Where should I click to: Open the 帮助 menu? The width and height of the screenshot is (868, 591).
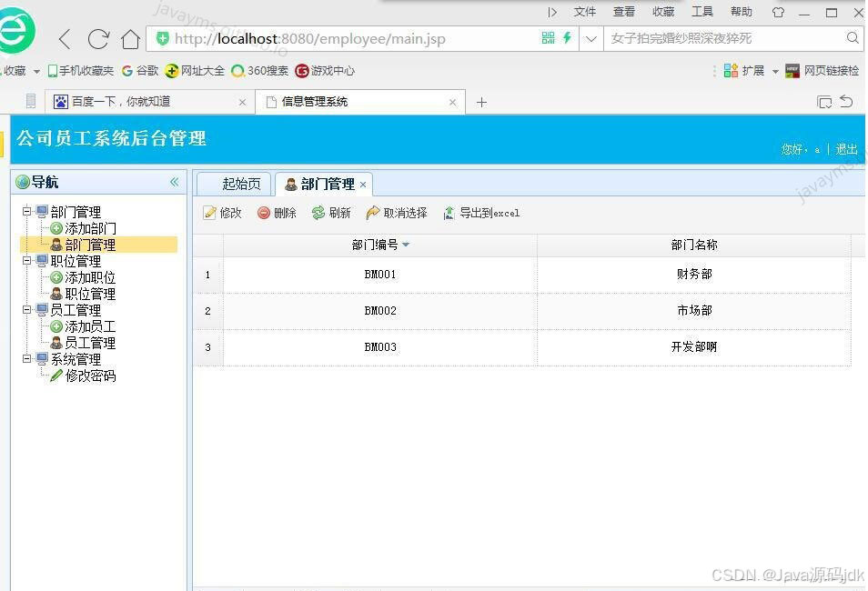pyautogui.click(x=742, y=12)
